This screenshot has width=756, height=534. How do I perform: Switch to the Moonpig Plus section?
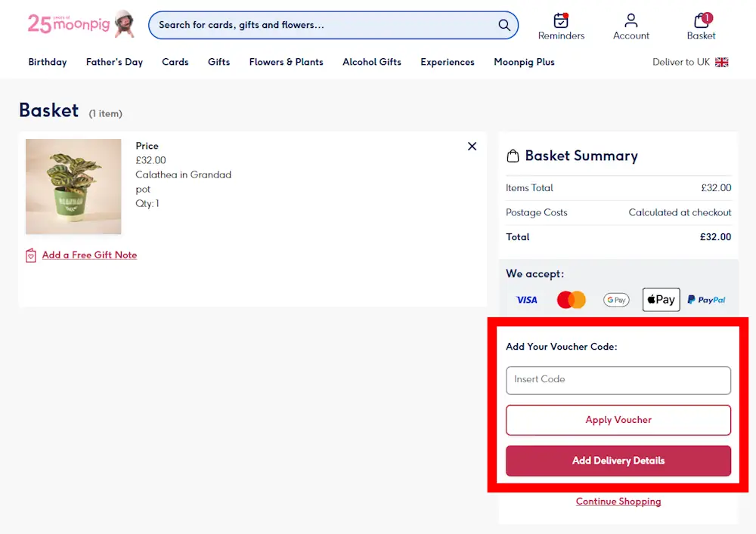524,62
